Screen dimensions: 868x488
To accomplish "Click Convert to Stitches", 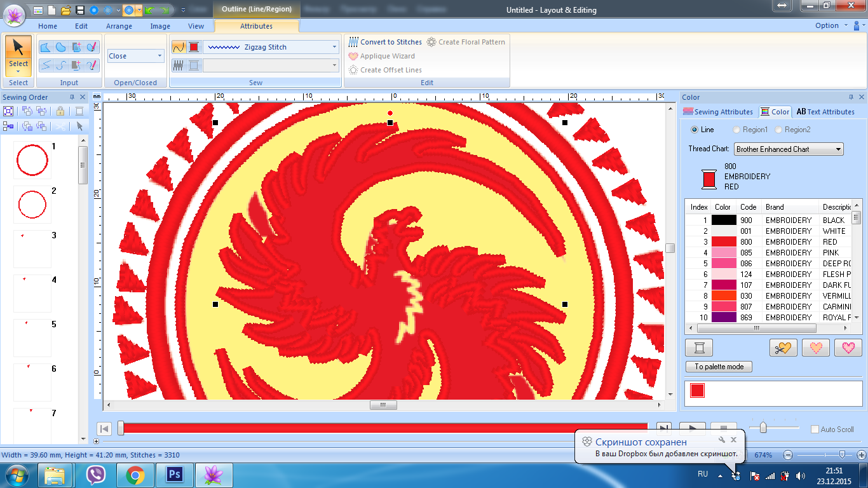I will point(386,42).
